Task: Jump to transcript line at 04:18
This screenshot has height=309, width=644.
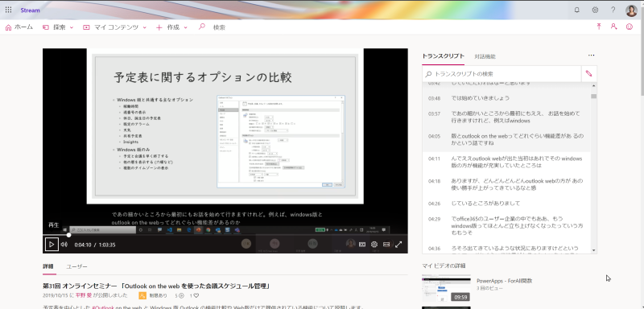Action: (x=506, y=183)
